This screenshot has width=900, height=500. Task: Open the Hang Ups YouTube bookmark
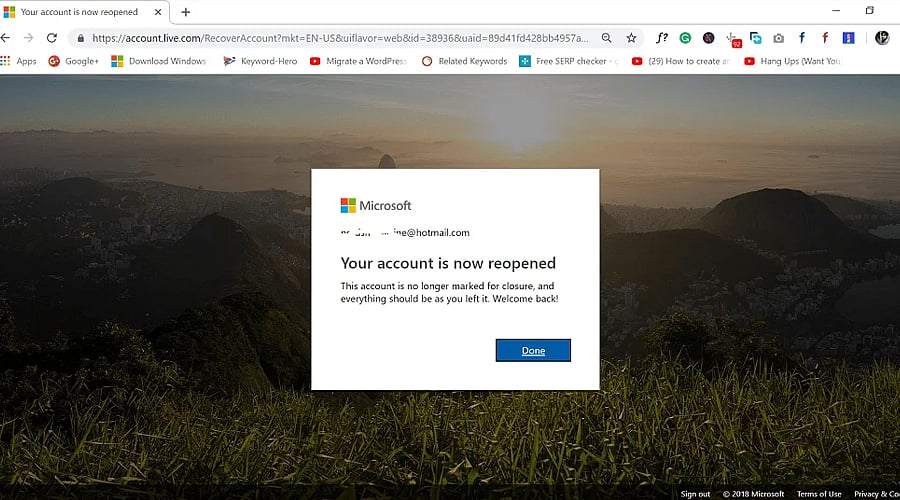[x=792, y=61]
